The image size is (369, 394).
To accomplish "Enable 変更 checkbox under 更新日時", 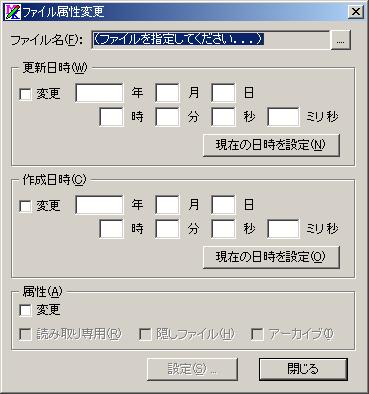I will coord(25,94).
